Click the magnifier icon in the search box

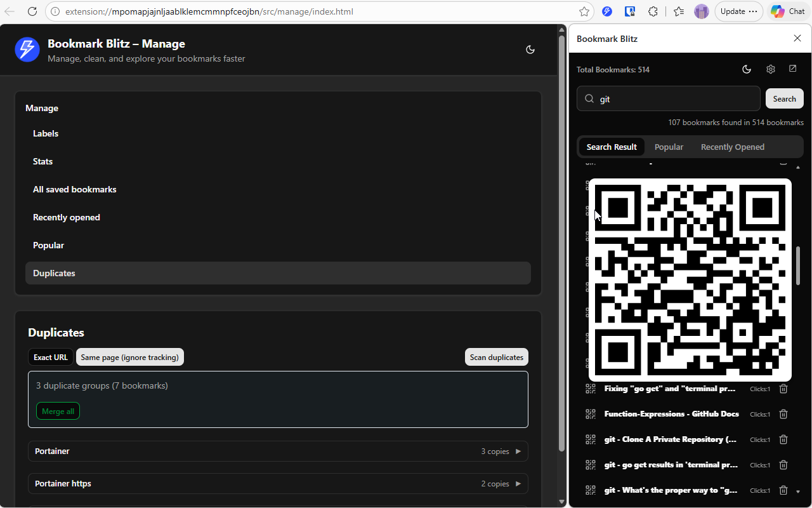pyautogui.click(x=589, y=98)
